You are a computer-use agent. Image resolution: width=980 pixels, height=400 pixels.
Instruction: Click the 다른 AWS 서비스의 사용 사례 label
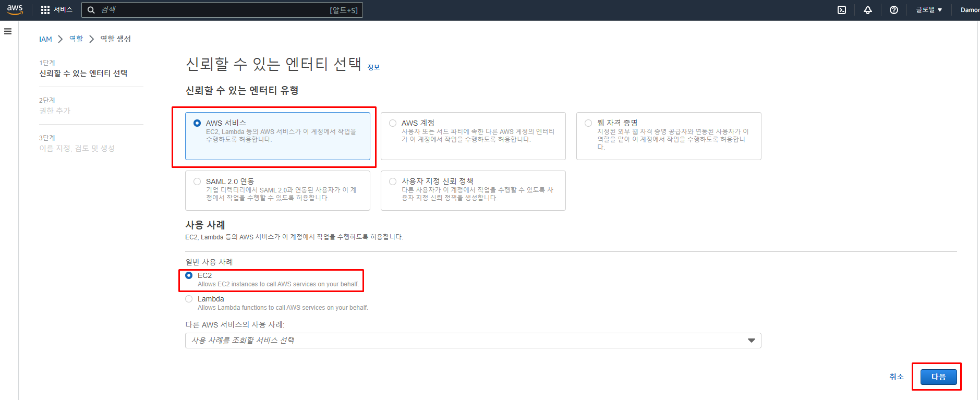pos(235,324)
